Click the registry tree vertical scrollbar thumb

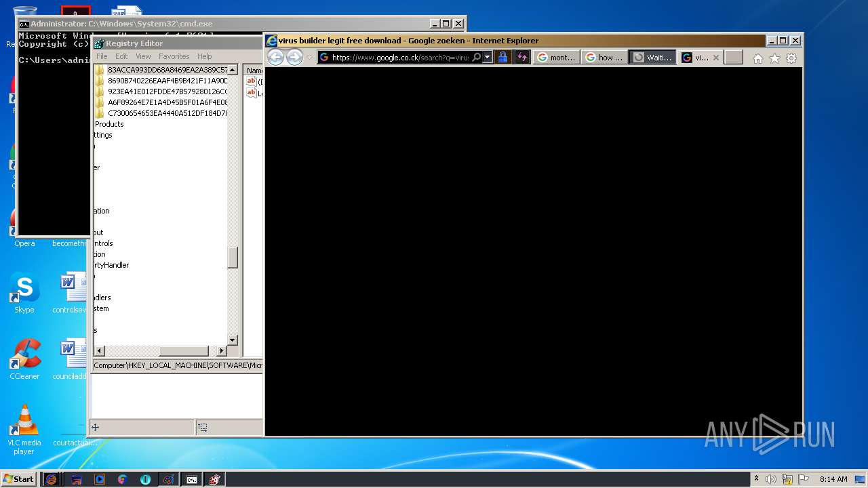(x=233, y=258)
